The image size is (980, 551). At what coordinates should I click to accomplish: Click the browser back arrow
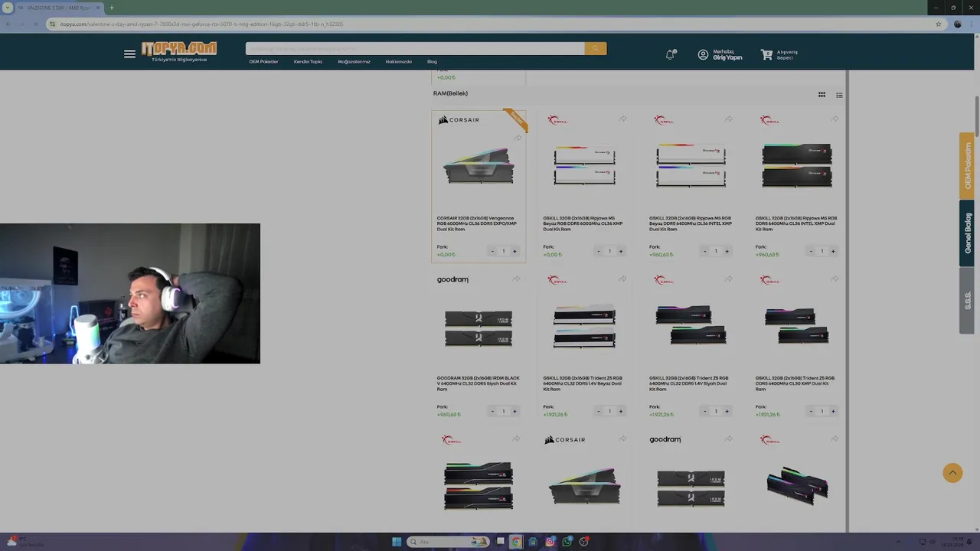(8, 24)
